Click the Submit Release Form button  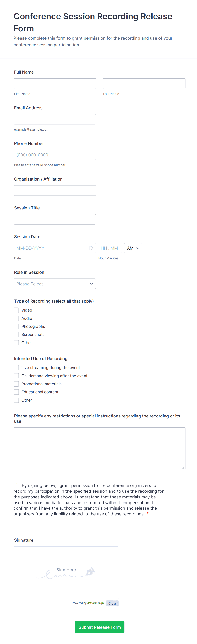pyautogui.click(x=100, y=627)
